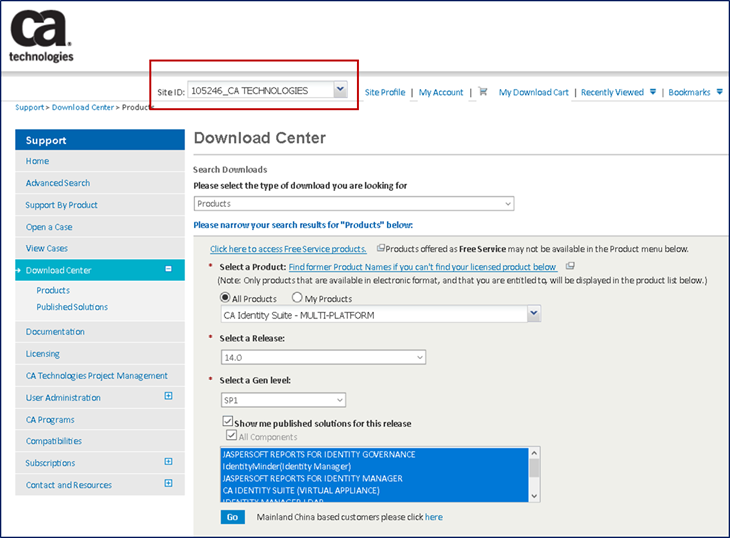Open Published Solutions in sidebar

tap(72, 307)
